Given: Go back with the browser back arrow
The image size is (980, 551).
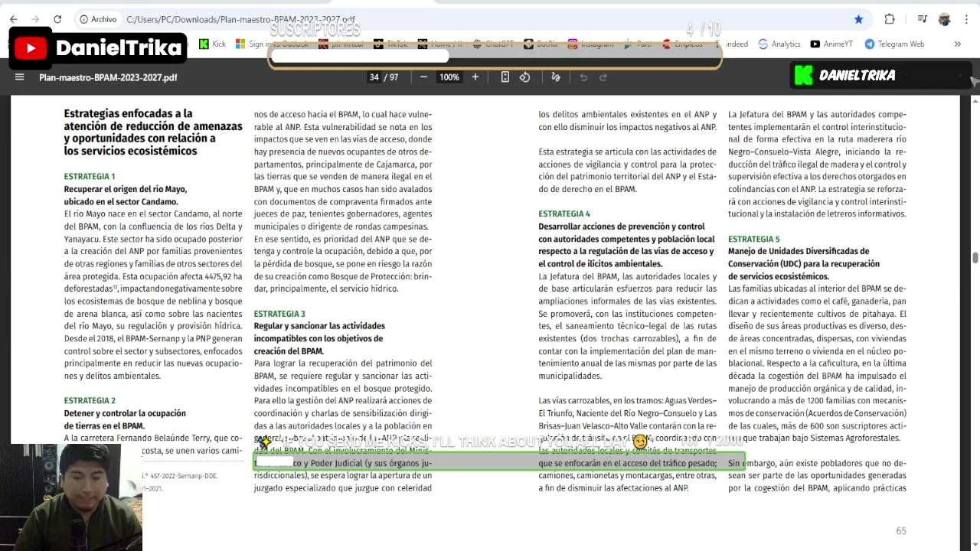Looking at the screenshot, I should (13, 19).
